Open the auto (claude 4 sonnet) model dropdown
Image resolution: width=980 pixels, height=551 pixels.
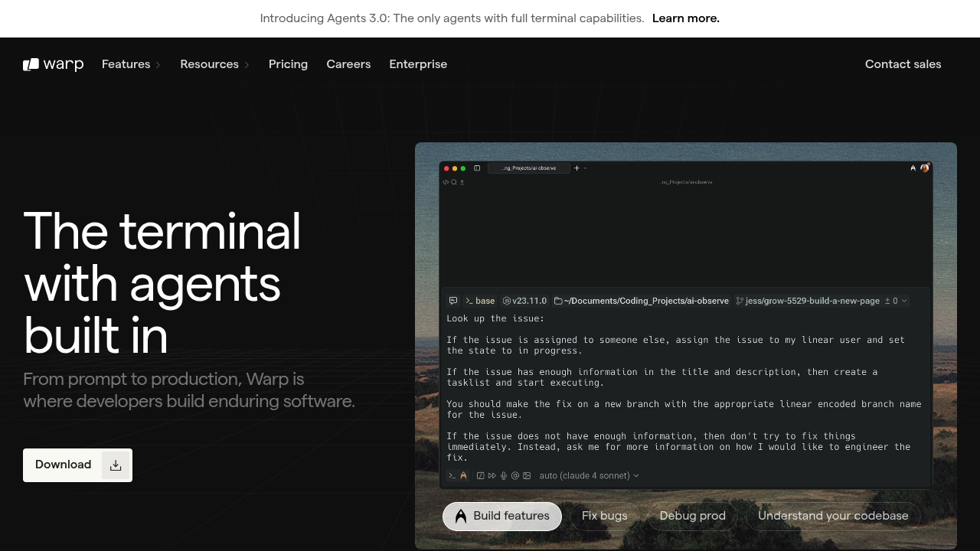click(589, 476)
